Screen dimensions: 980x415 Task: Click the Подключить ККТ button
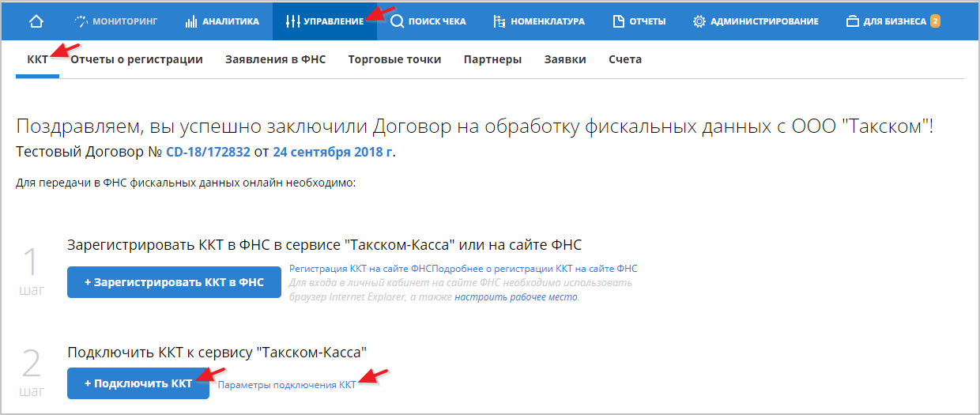(138, 383)
